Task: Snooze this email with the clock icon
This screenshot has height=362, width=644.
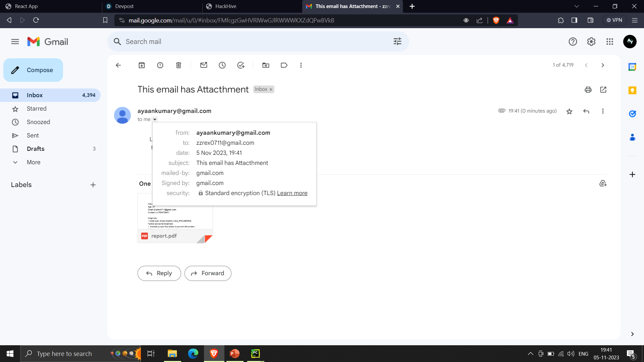Action: [222, 65]
